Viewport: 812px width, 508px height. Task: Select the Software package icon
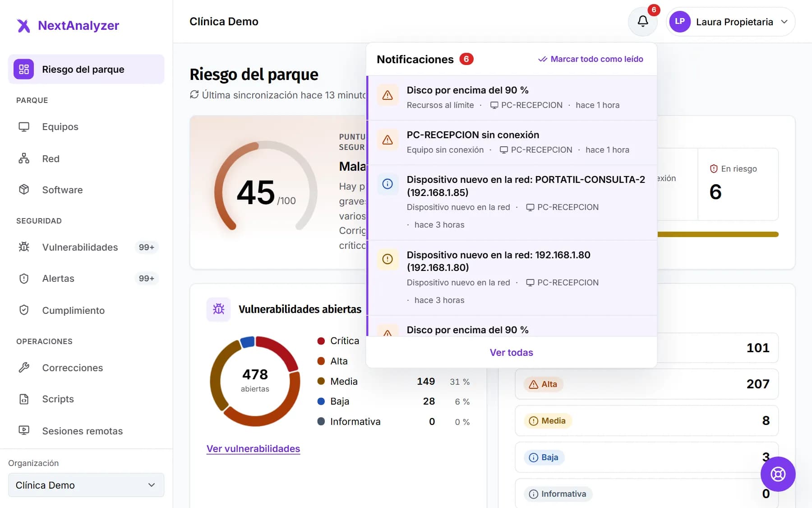click(x=24, y=190)
